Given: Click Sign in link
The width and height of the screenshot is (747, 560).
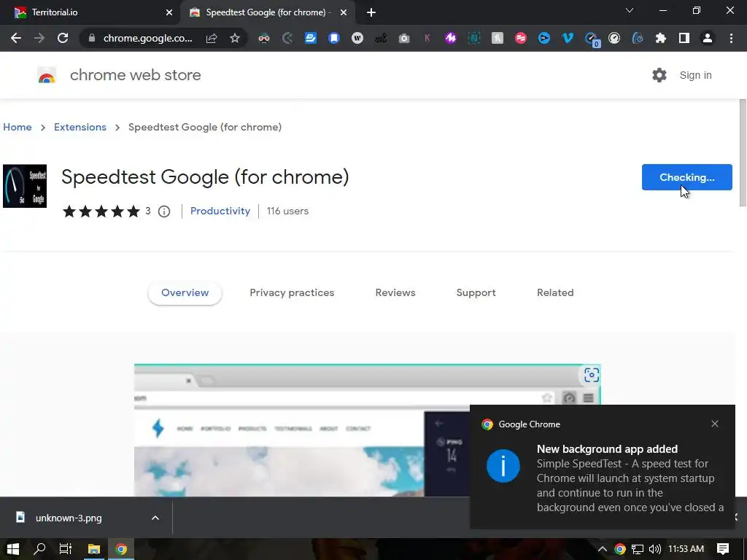Looking at the screenshot, I should click(695, 75).
